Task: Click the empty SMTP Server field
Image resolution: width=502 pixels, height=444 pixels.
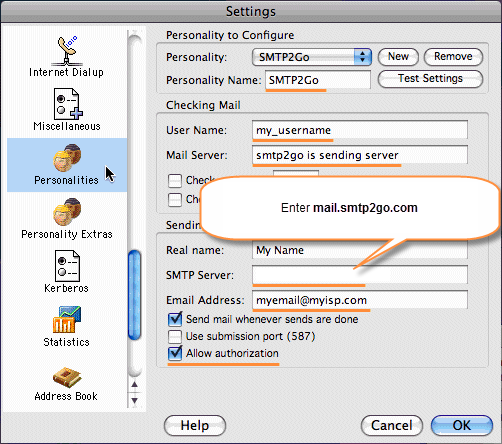Action: pyautogui.click(x=360, y=275)
